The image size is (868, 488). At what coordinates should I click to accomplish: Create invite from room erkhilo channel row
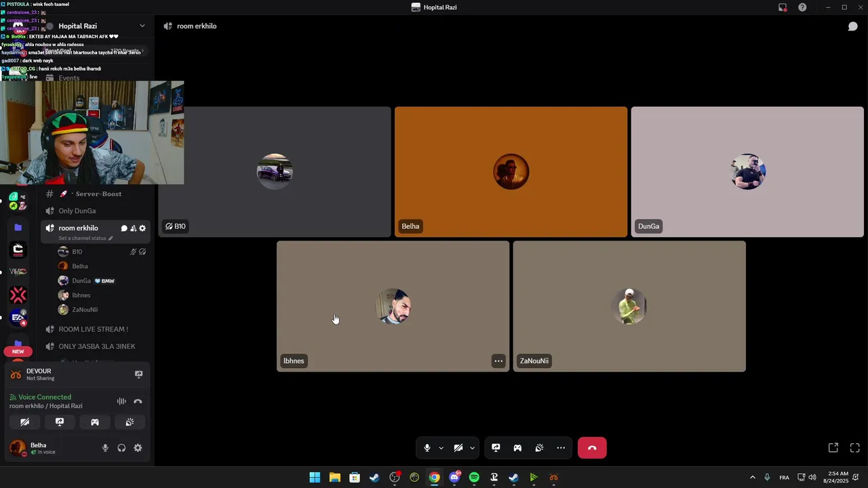point(133,228)
